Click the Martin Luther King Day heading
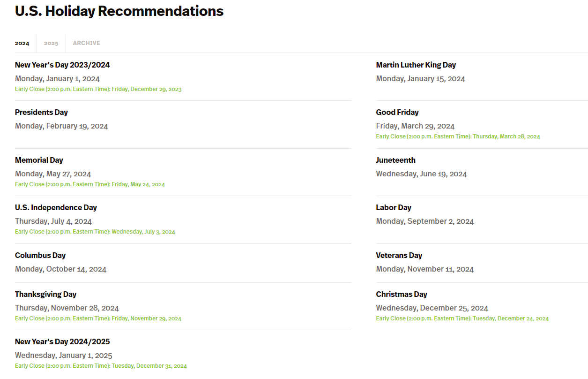 (416, 65)
